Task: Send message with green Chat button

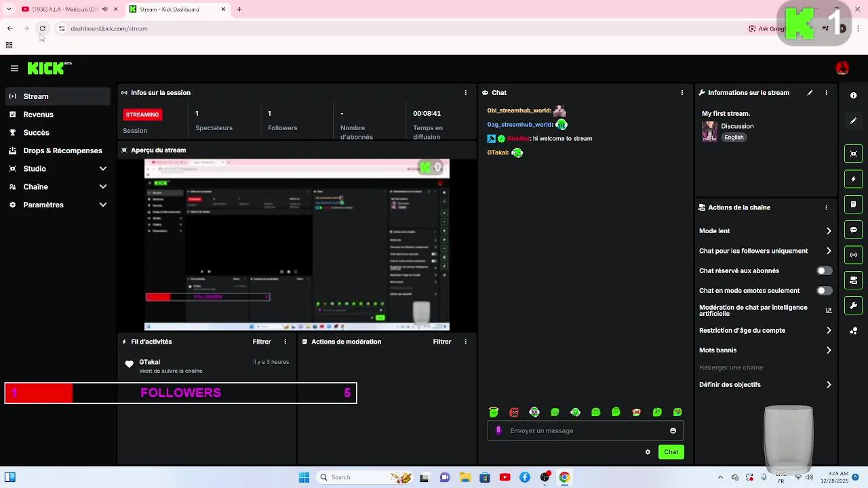Action: click(x=671, y=452)
